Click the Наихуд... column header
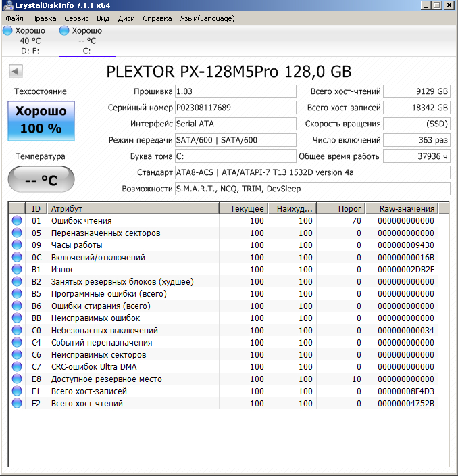Image resolution: width=458 pixels, height=476 pixels. [292, 208]
